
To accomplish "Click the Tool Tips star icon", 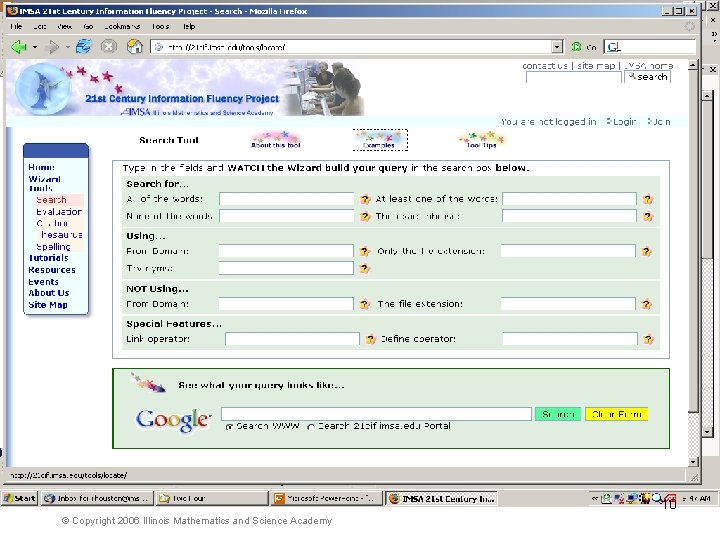I will (481, 140).
